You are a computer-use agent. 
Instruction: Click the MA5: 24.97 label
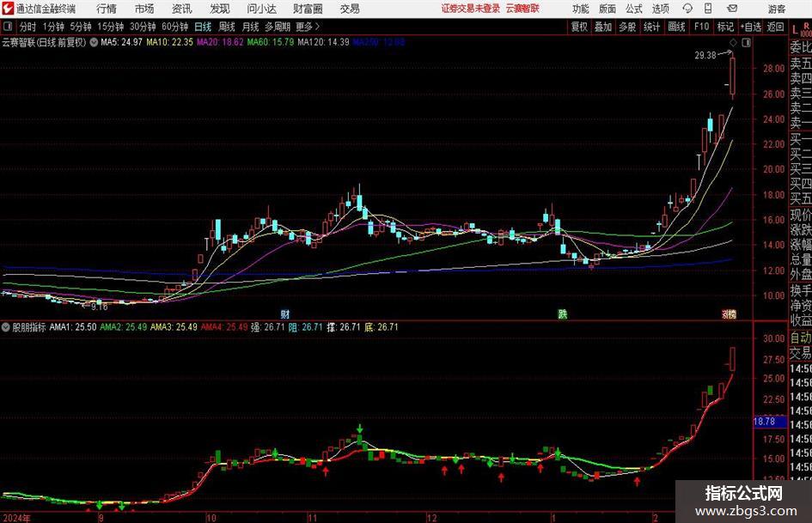point(121,42)
